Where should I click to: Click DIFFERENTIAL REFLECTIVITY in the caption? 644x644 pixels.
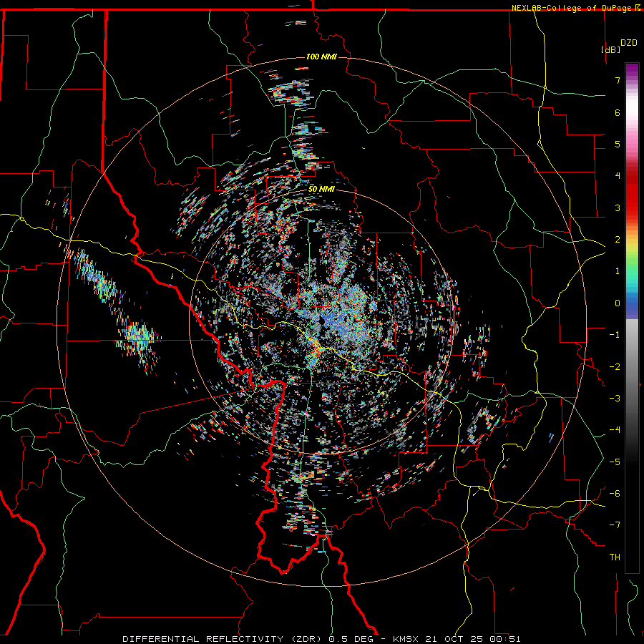point(203,639)
